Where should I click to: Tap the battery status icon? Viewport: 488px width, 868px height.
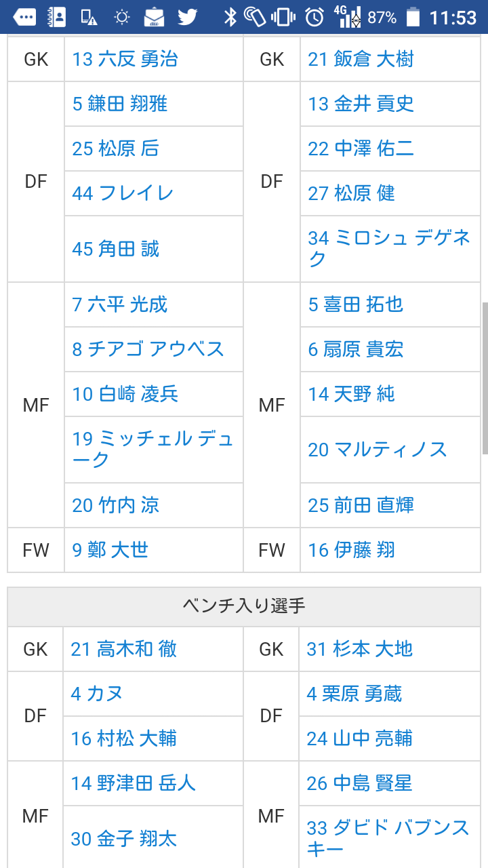click(x=413, y=17)
